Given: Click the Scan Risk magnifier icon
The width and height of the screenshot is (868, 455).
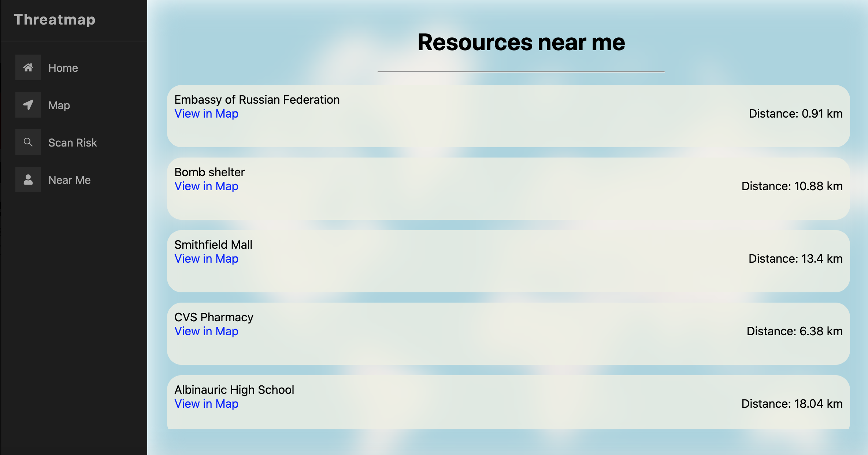Looking at the screenshot, I should pyautogui.click(x=28, y=142).
